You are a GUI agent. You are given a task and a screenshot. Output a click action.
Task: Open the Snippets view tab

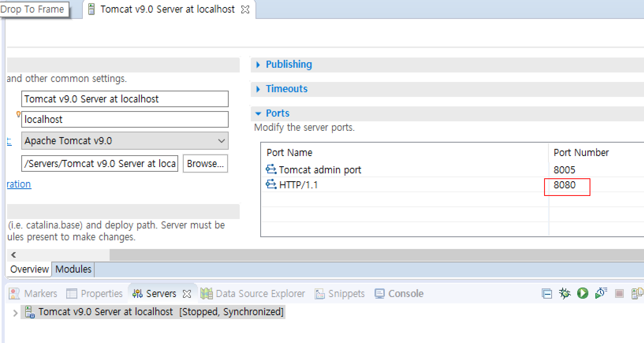tap(340, 294)
